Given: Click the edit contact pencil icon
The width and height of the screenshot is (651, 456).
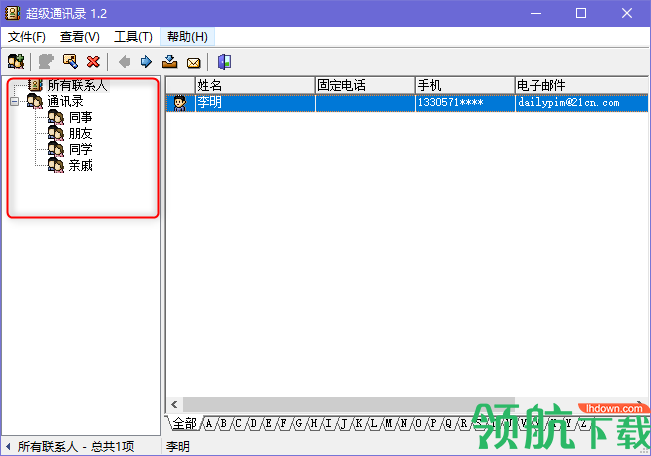Looking at the screenshot, I should [70, 62].
